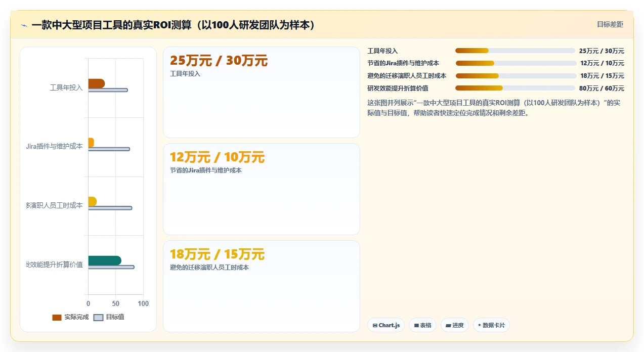Click the 目标差距 label in the header
644x352 pixels.
pos(610,24)
